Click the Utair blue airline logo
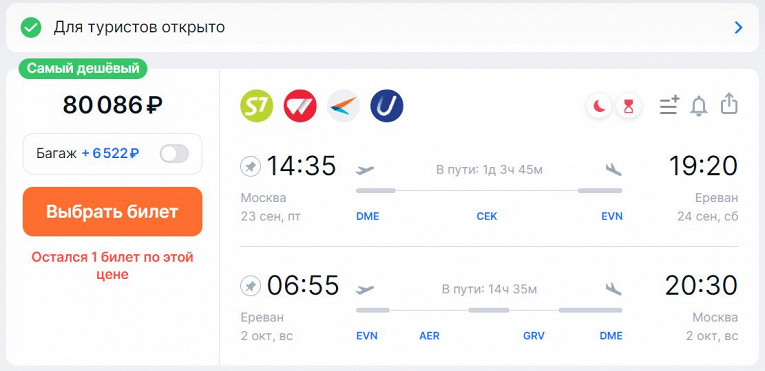This screenshot has width=765, height=371. pos(387,106)
